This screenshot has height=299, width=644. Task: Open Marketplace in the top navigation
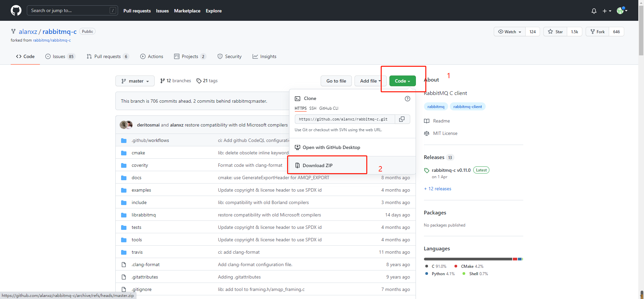[x=187, y=11]
